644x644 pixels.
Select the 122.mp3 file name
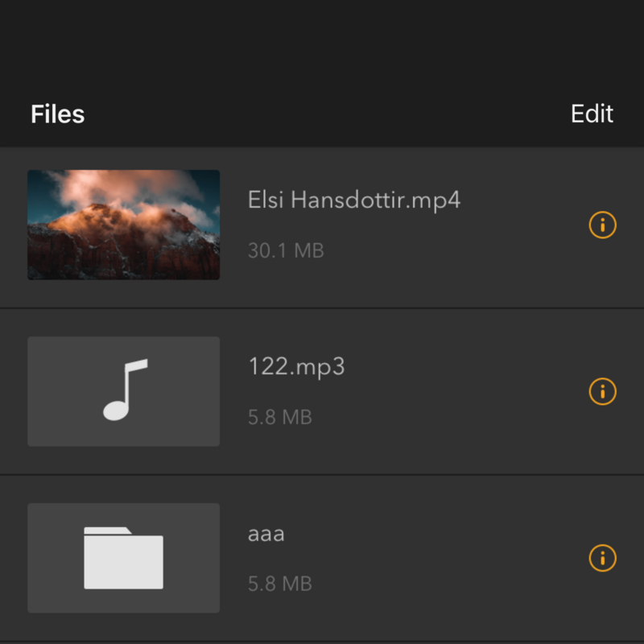(x=296, y=367)
